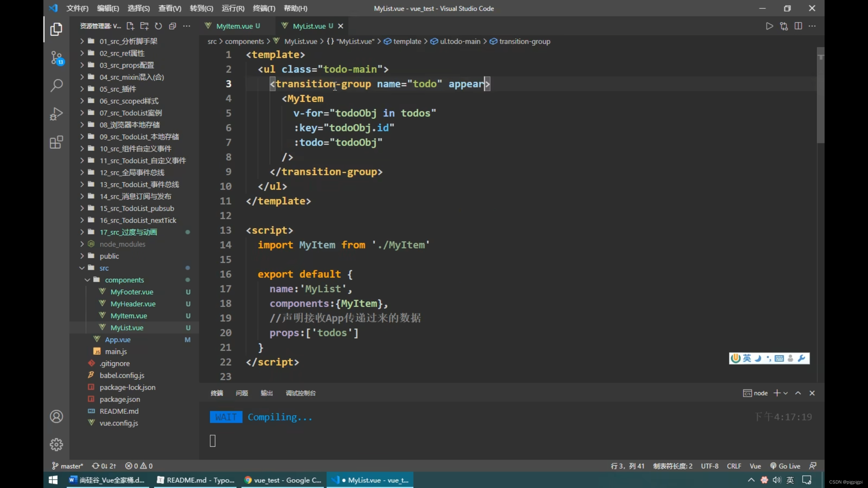Viewport: 868px width, 488px height.
Task: Open the Search view in activity bar
Action: (56, 86)
